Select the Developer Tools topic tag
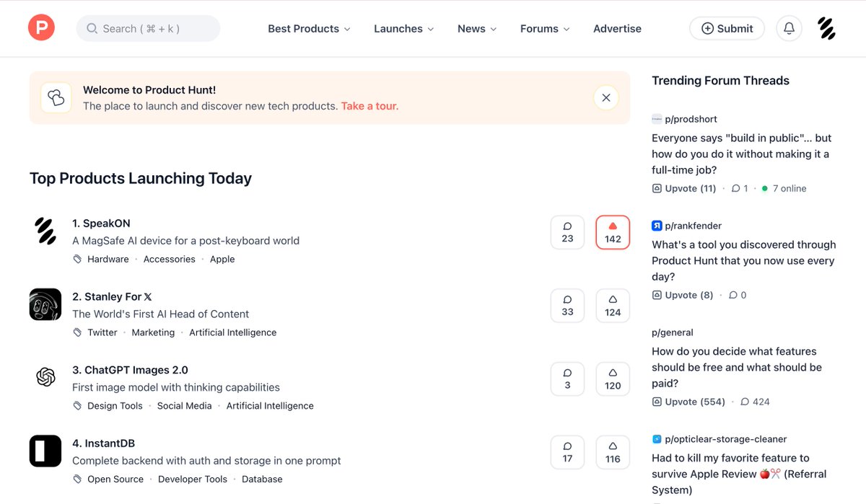866x504 pixels. click(193, 479)
